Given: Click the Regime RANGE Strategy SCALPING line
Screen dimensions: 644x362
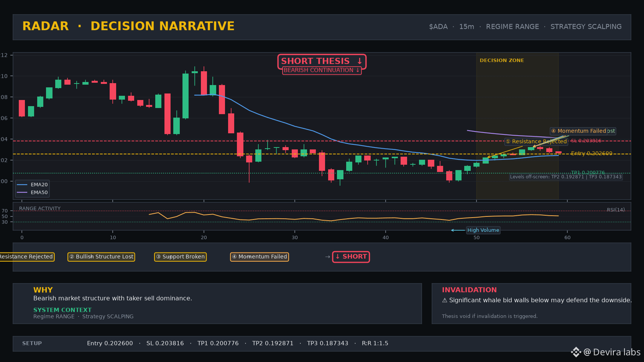Looking at the screenshot, I should point(84,316).
